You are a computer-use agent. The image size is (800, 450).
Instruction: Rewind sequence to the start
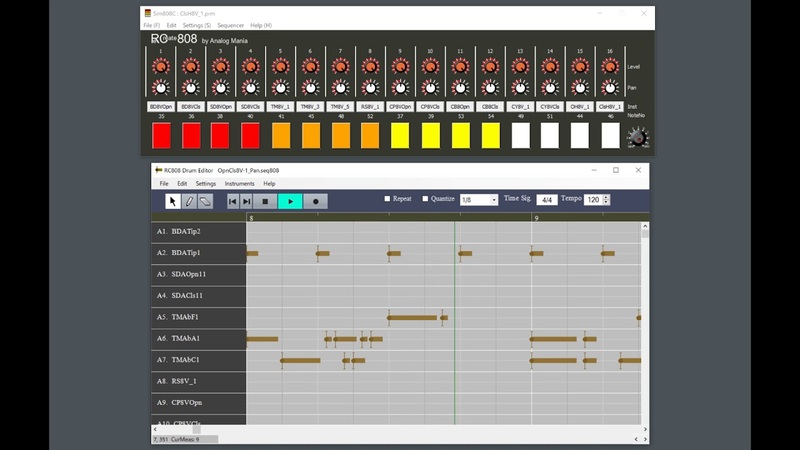coord(232,201)
